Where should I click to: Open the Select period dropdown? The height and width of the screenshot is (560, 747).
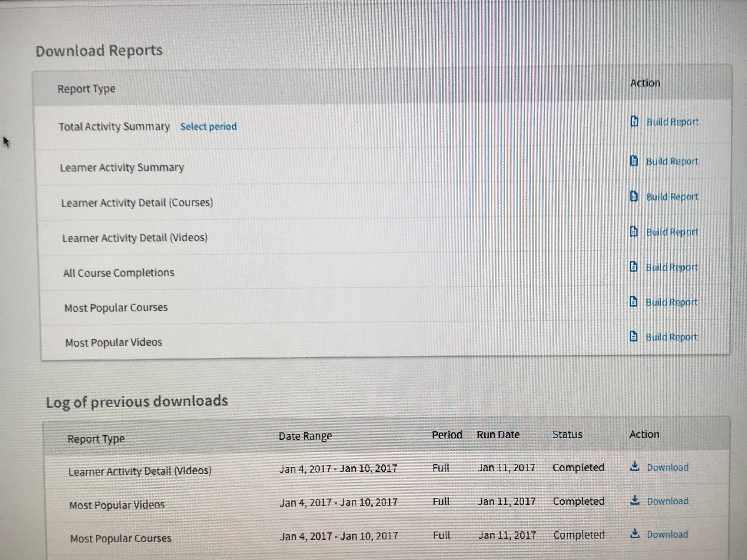point(208,127)
